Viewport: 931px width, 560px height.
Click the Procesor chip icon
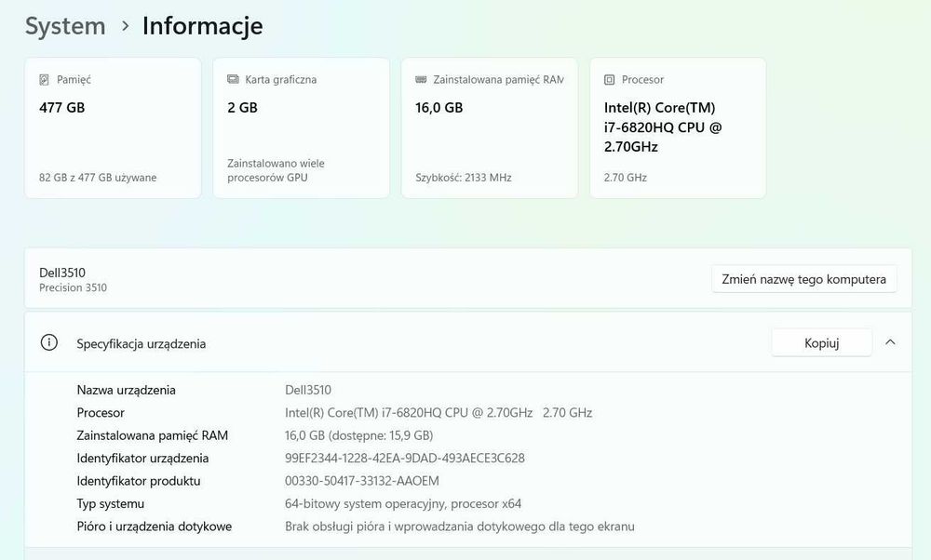pos(609,79)
